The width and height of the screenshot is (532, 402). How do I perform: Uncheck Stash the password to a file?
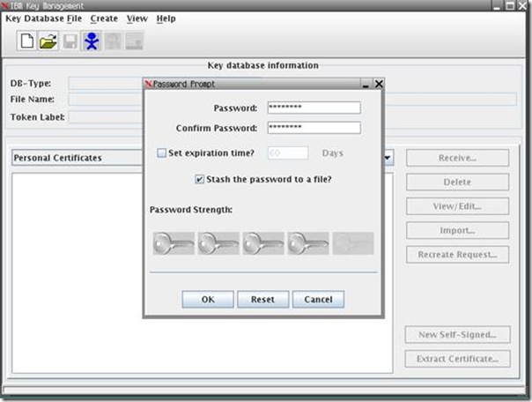(x=199, y=179)
